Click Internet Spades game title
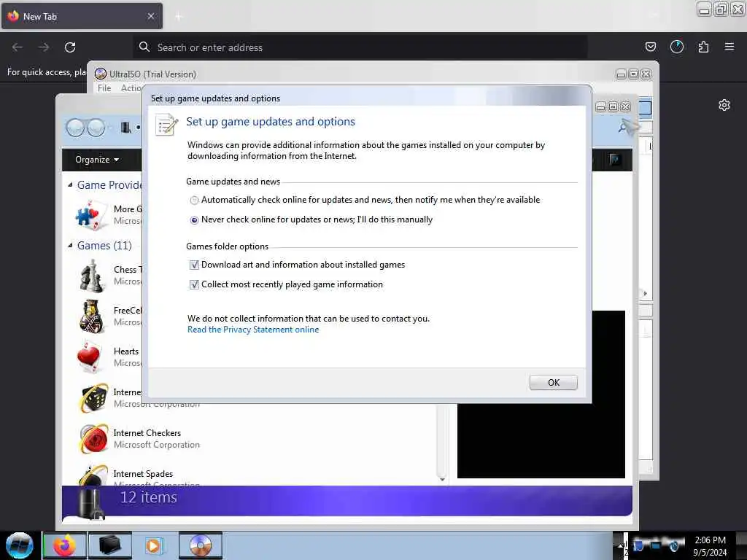 coord(143,474)
